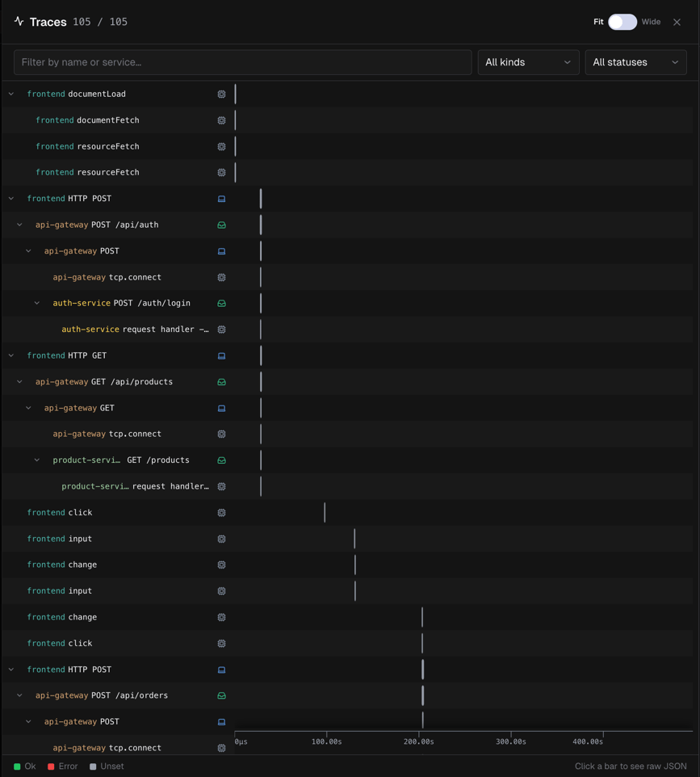Click the Wide label next to the switch
700x777 pixels.
pos(651,22)
